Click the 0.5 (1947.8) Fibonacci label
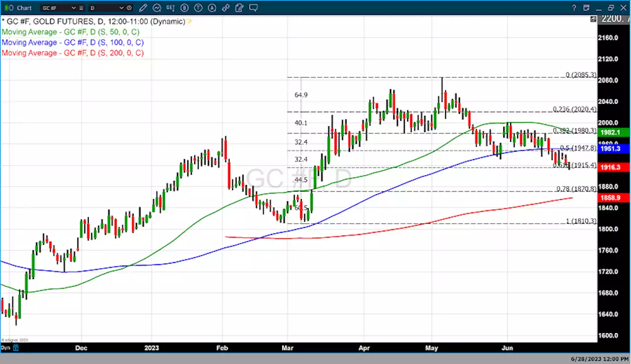Viewport: 631px width, 364px height. click(x=578, y=148)
